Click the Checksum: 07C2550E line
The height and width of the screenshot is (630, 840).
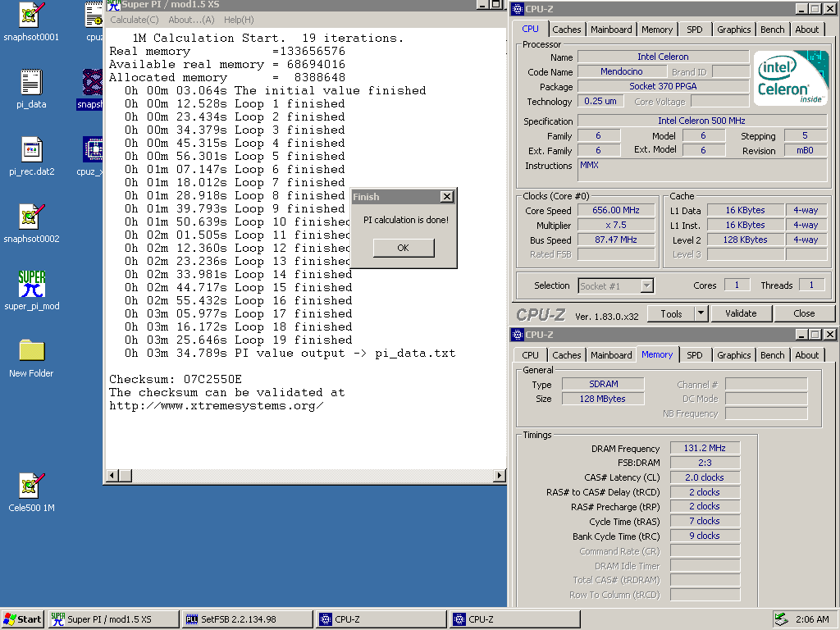[176, 379]
